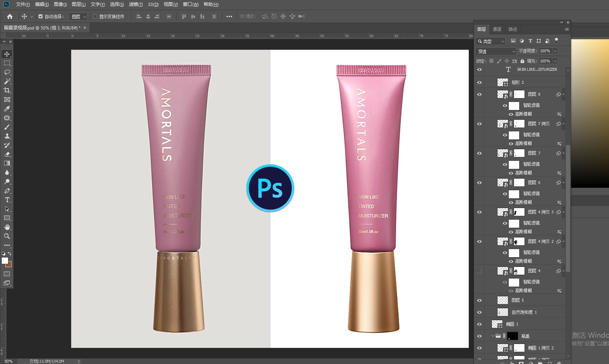Hide the 图层 8 layer
This screenshot has width=609, height=364.
[x=479, y=94]
